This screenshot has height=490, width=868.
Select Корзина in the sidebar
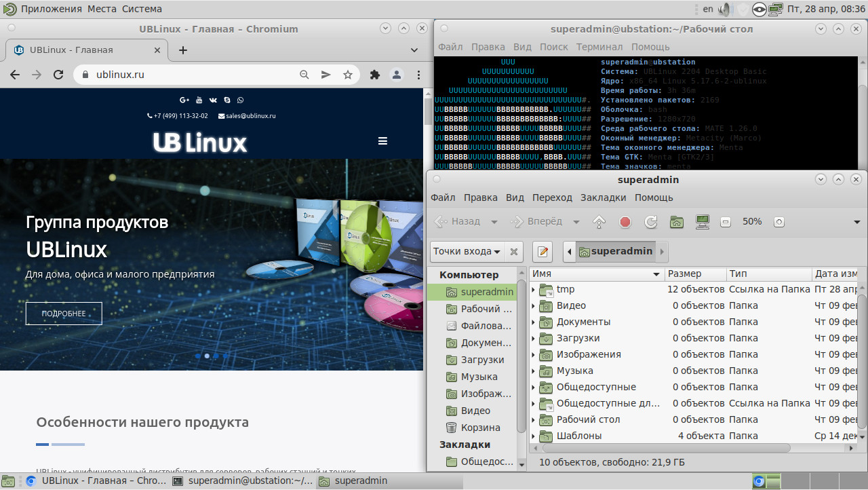click(x=473, y=428)
